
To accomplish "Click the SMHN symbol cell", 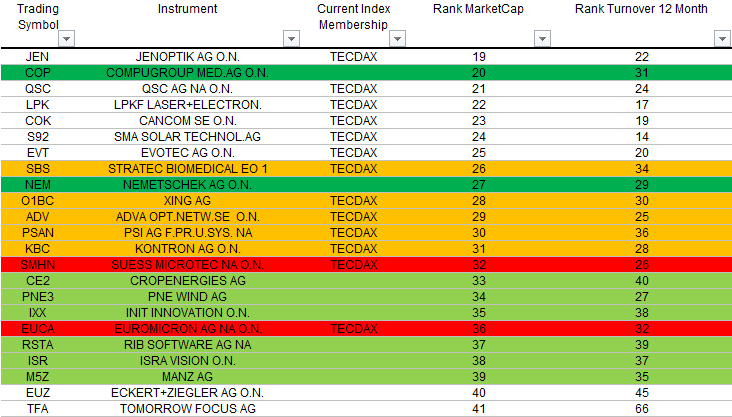I will tap(37, 265).
